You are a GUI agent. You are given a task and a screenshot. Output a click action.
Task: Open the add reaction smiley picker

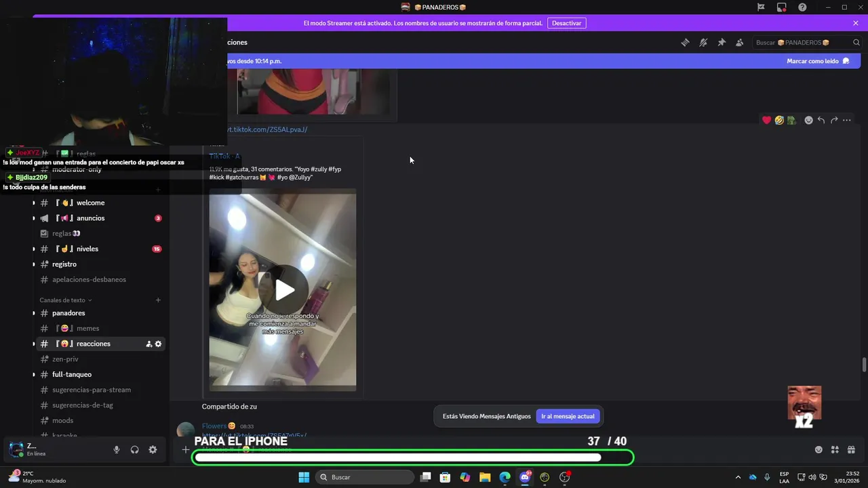click(x=808, y=120)
